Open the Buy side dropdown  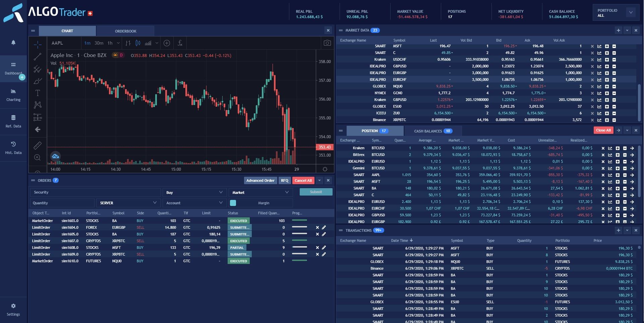pyautogui.click(x=194, y=193)
